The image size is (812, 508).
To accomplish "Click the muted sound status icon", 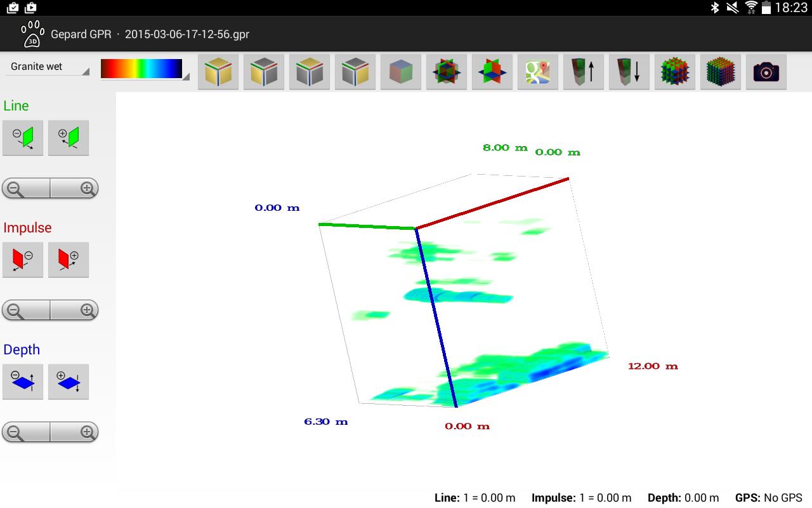I will [x=732, y=8].
